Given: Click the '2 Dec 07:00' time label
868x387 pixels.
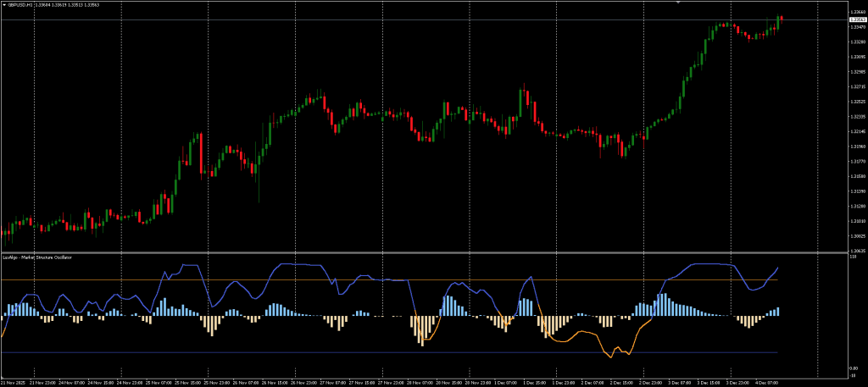Looking at the screenshot, I should [x=592, y=382].
